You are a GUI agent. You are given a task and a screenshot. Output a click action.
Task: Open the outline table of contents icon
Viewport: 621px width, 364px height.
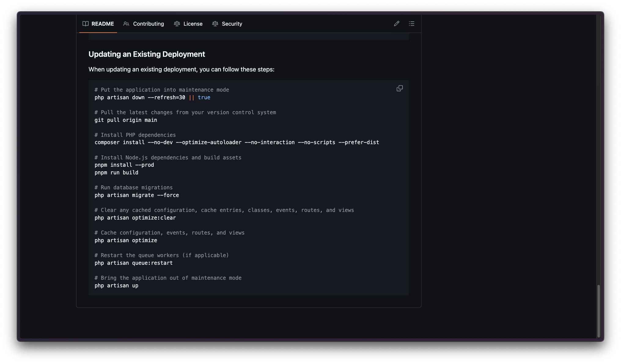[x=412, y=24]
